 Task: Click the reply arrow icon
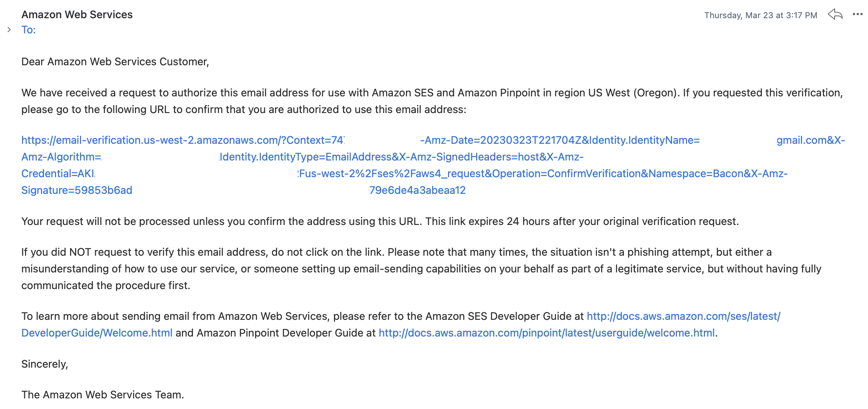835,15
